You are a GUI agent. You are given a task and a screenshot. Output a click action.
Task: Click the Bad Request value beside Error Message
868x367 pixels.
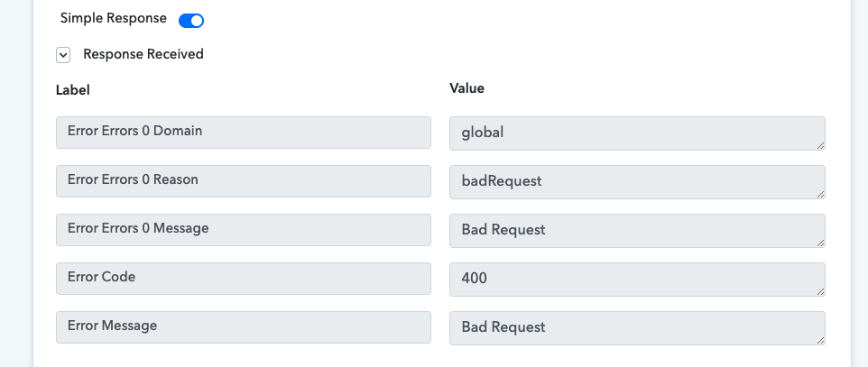coord(637,328)
